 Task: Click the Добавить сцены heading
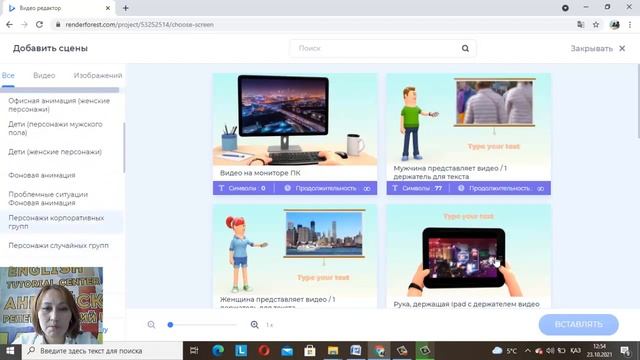click(50, 48)
